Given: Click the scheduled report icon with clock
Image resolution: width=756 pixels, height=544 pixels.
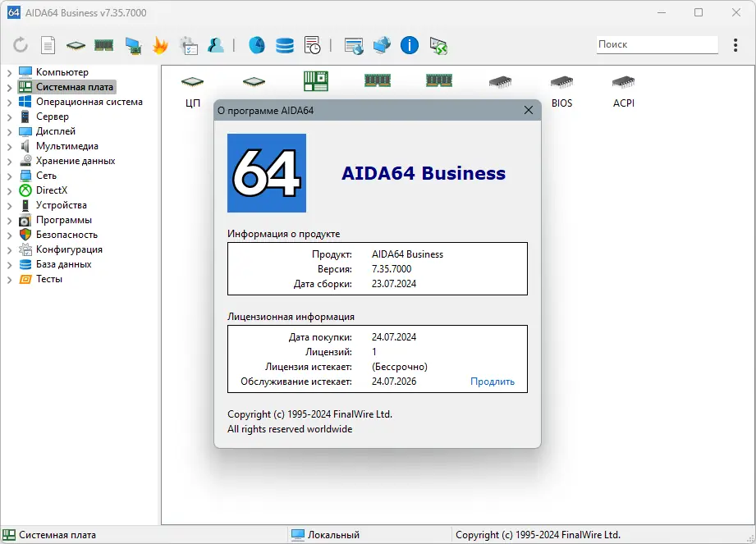Looking at the screenshot, I should [313, 45].
